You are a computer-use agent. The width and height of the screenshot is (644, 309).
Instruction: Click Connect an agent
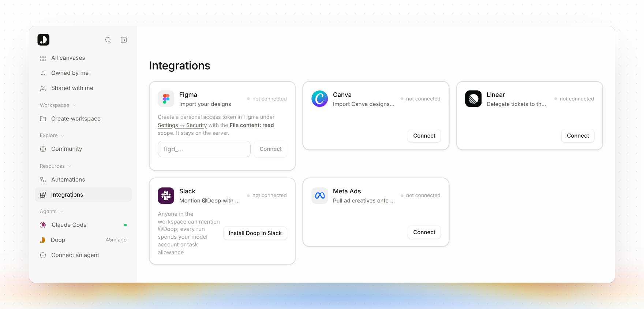click(83, 255)
